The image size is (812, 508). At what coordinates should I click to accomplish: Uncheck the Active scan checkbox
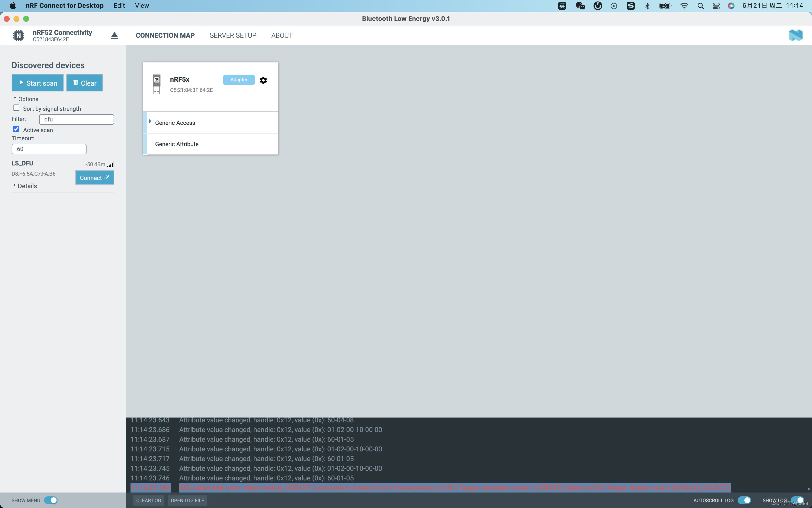click(16, 129)
